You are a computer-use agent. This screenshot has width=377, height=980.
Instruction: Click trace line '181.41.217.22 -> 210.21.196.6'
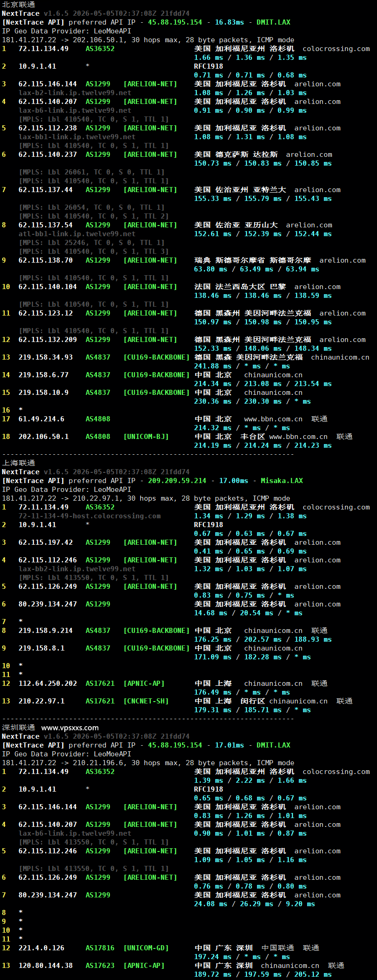tap(148, 762)
